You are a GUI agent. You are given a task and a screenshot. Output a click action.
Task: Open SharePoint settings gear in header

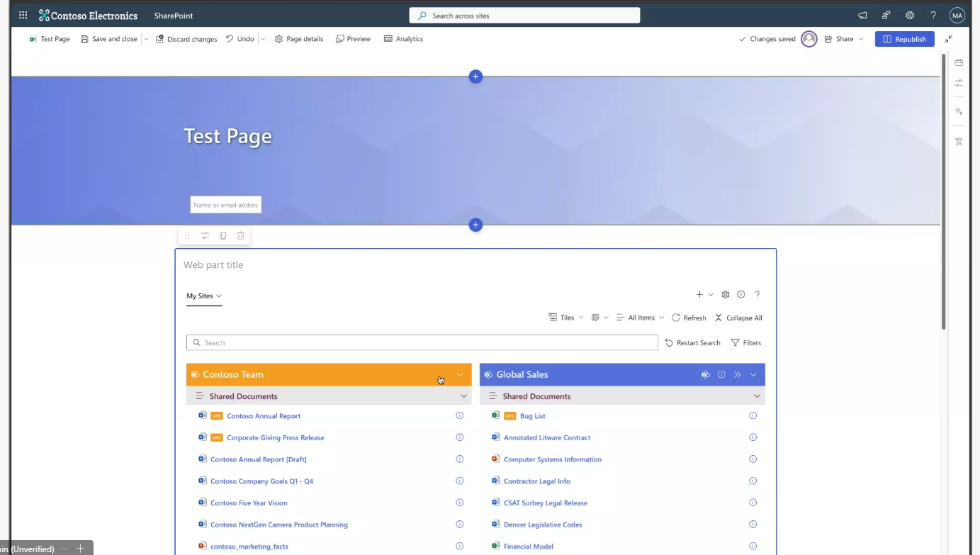910,15
